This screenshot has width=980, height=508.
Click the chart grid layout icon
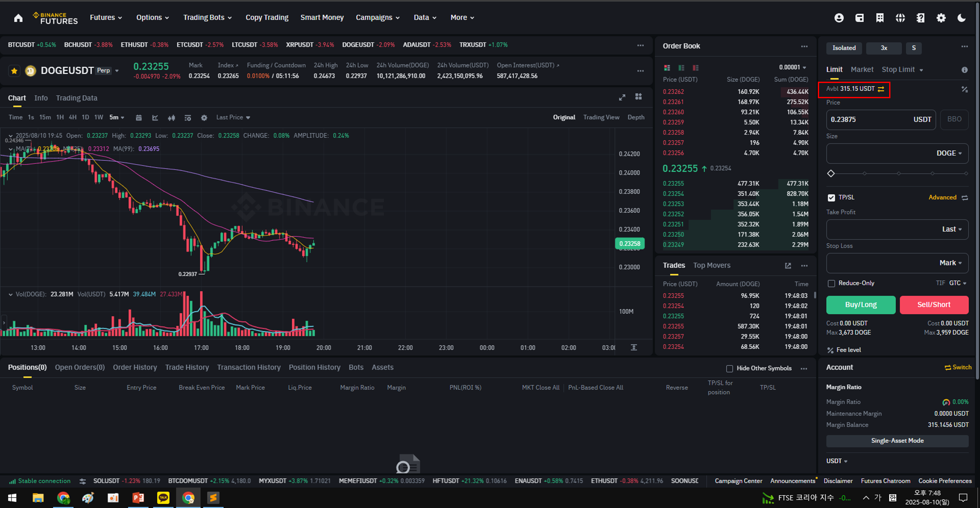(638, 97)
